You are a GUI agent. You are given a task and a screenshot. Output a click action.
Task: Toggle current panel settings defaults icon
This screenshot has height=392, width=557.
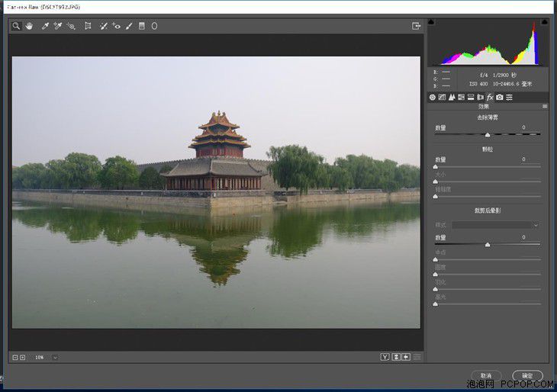tap(417, 357)
